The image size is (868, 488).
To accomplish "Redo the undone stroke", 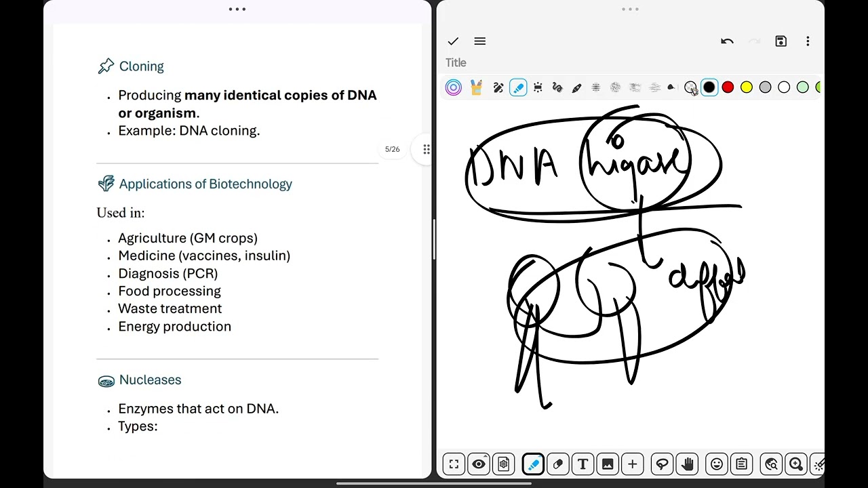I will 754,41.
